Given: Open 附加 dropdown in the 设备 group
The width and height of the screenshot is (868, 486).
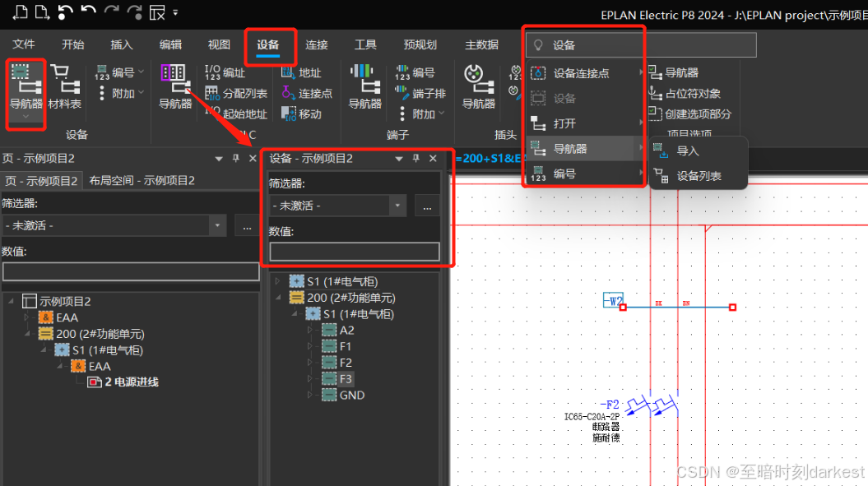Looking at the screenshot, I should pos(119,94).
